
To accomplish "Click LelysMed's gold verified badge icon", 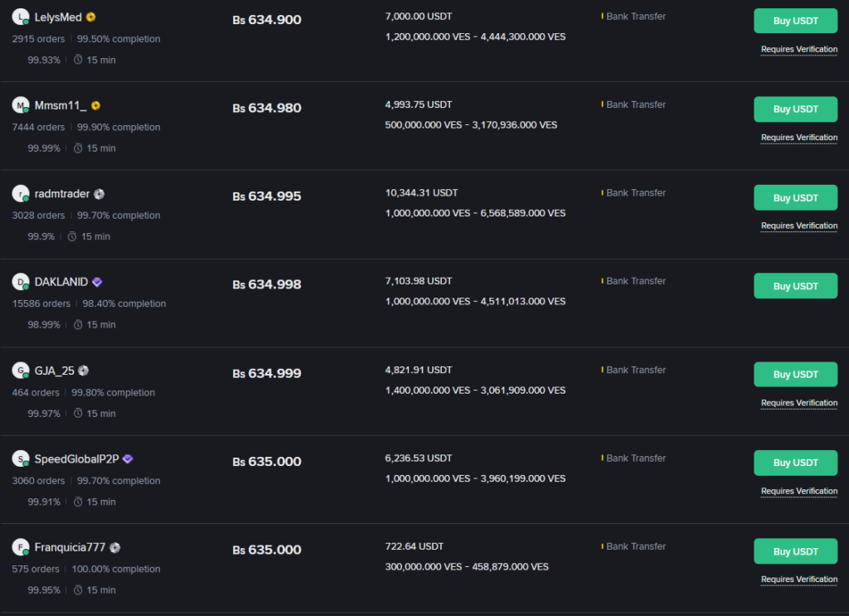I will pyautogui.click(x=91, y=17).
